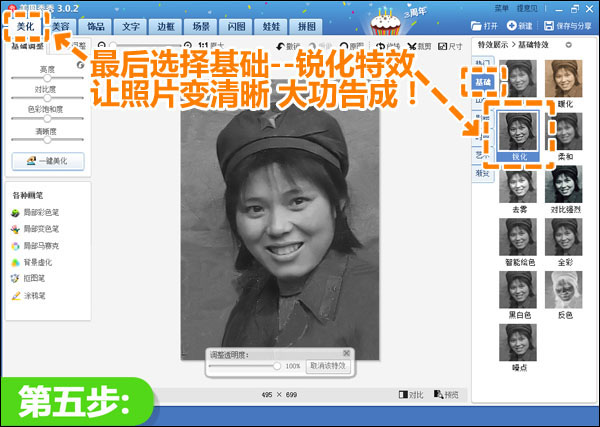Switch to the 美容 tab

coord(61,25)
